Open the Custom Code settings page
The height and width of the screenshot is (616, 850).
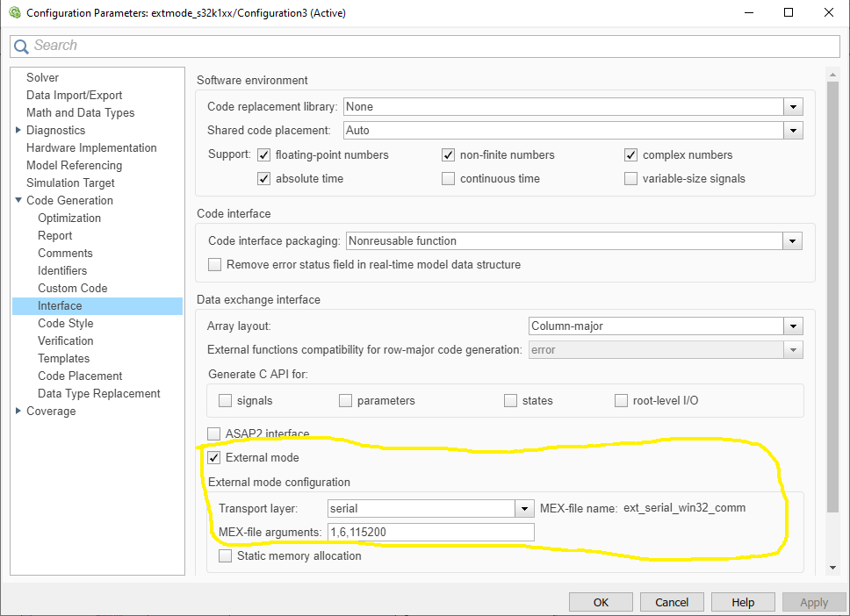72,288
